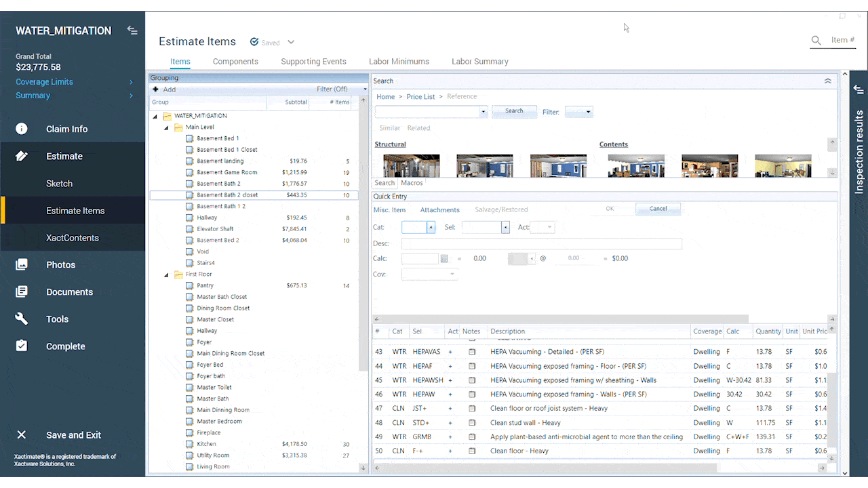Click the Desc input field
The width and height of the screenshot is (868, 488).
[542, 244]
